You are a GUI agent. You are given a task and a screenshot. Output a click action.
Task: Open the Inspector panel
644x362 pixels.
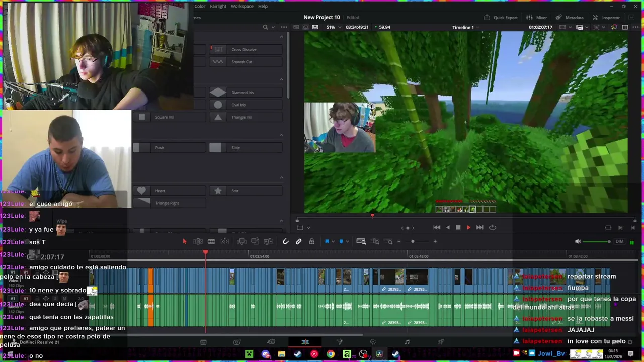pos(606,18)
